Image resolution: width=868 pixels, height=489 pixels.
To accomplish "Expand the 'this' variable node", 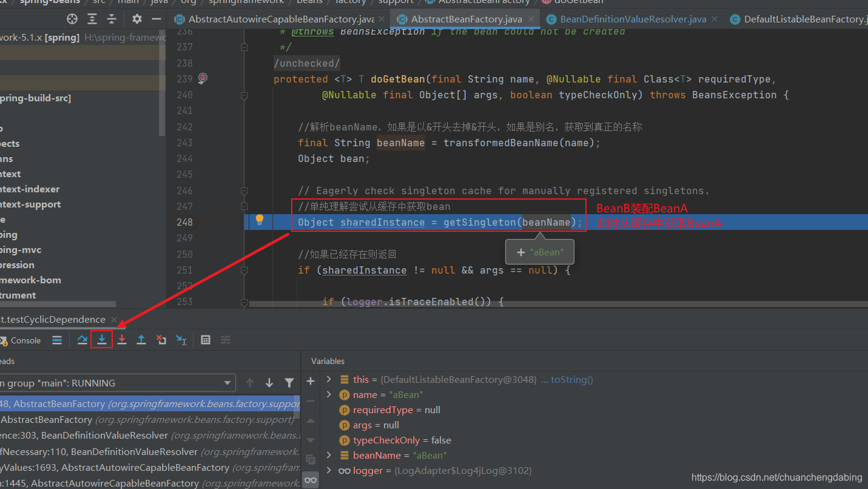I will pos(329,379).
